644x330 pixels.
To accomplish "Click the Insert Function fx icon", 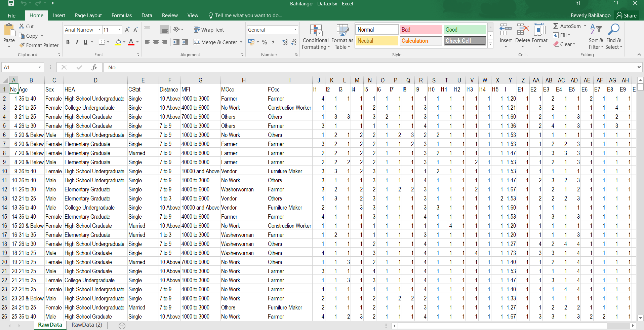I will tap(94, 67).
